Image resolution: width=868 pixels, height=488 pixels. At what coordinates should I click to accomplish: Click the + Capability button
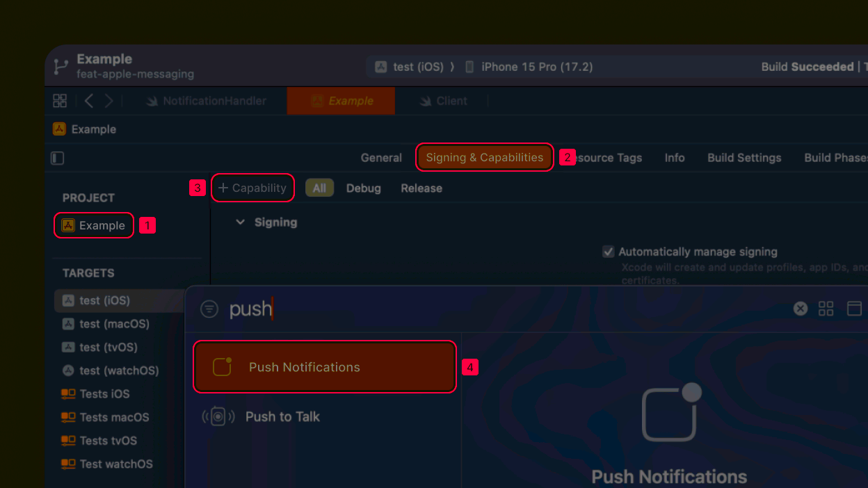click(252, 188)
